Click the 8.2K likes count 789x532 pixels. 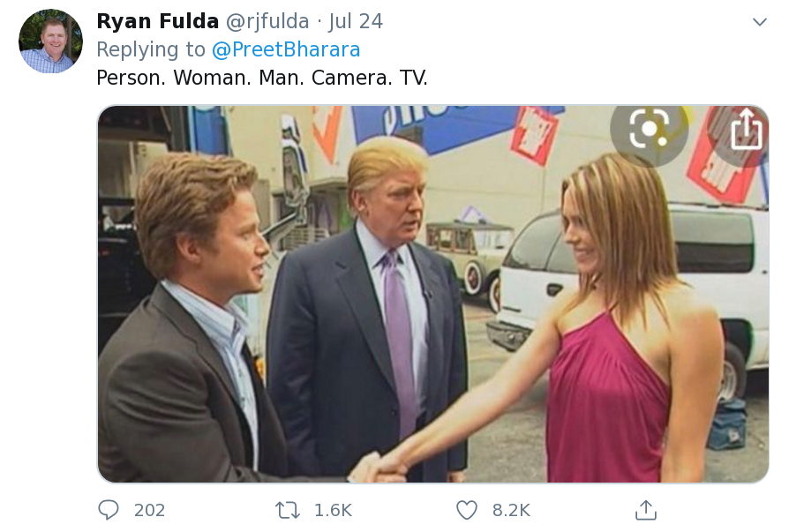pyautogui.click(x=511, y=510)
